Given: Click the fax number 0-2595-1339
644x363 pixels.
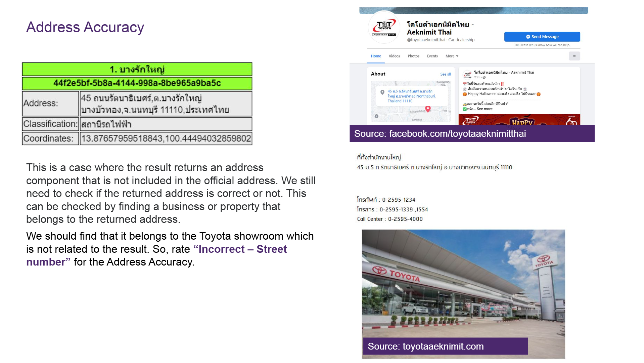Looking at the screenshot, I should click(x=396, y=209).
